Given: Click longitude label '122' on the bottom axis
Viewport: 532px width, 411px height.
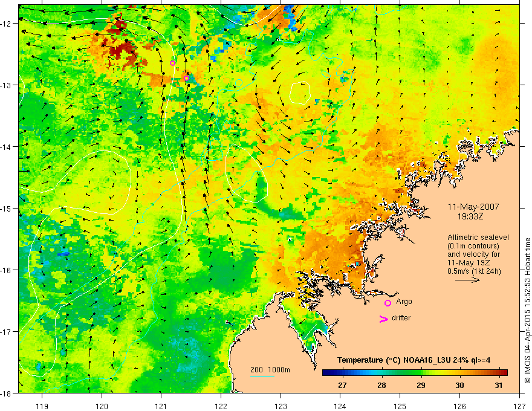Looking at the screenshot, I should click(x=221, y=406).
